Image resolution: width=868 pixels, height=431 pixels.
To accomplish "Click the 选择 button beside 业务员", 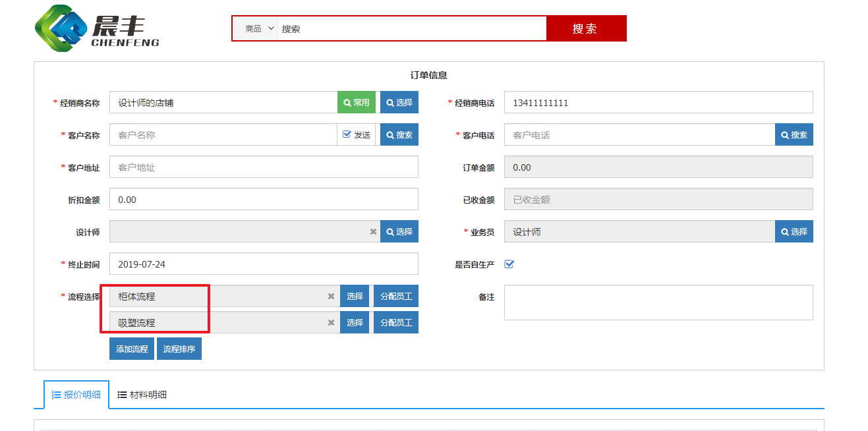I will coord(794,232).
